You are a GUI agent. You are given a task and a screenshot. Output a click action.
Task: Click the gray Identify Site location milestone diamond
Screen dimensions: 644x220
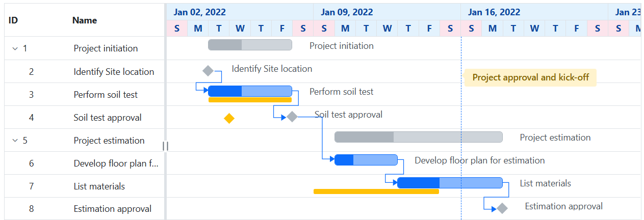[x=208, y=71]
